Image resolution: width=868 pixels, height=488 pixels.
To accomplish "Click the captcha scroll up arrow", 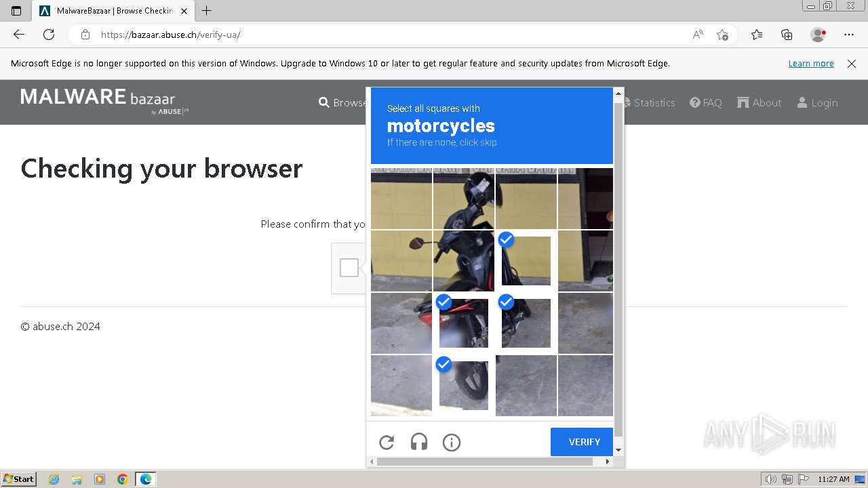I will 618,92.
